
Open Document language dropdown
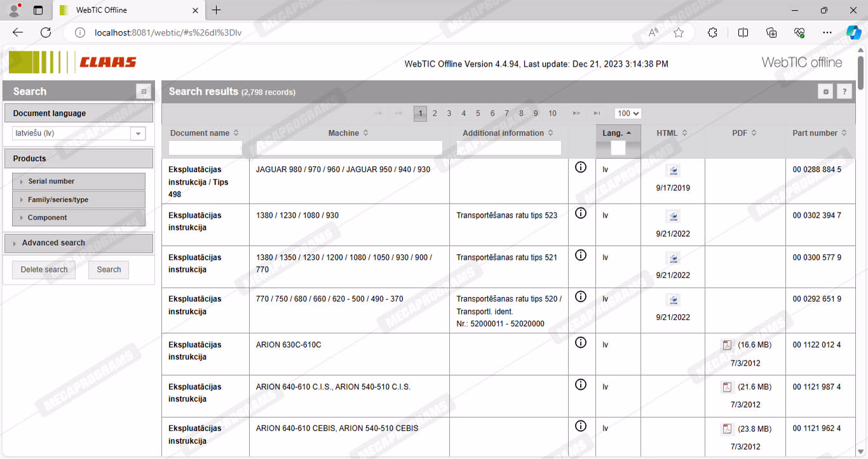138,133
